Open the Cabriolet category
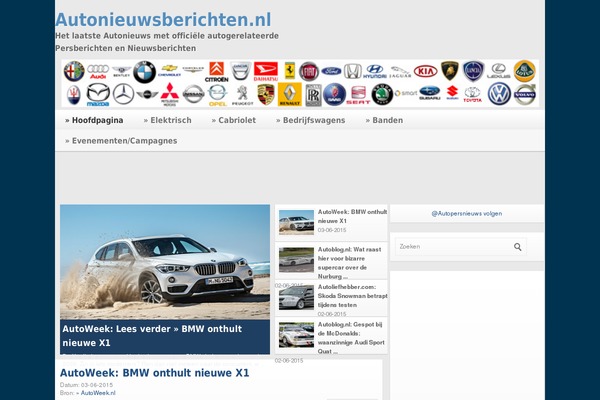Viewport: 600px width, 400px height. (x=234, y=120)
